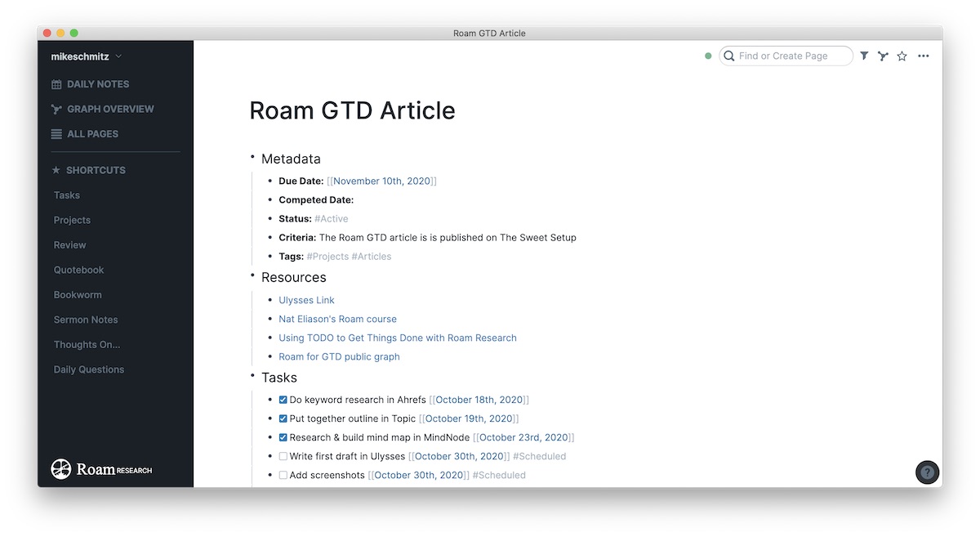Image resolution: width=980 pixels, height=537 pixels.
Task: Click the graph view icon beside the filter
Action: (x=883, y=56)
